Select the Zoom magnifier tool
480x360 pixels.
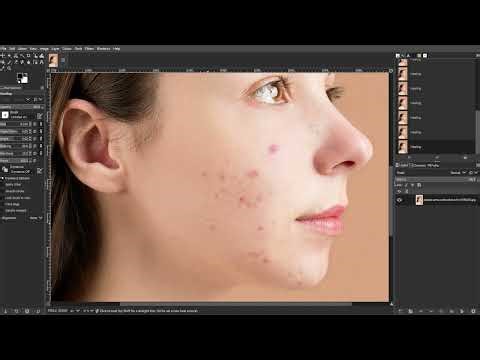click(x=9, y=68)
